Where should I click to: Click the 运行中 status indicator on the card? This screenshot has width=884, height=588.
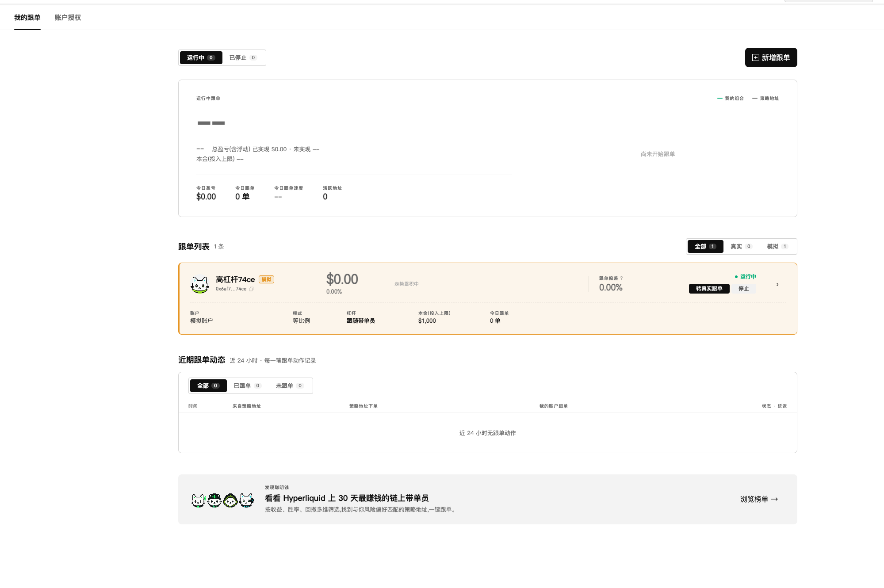pos(745,277)
